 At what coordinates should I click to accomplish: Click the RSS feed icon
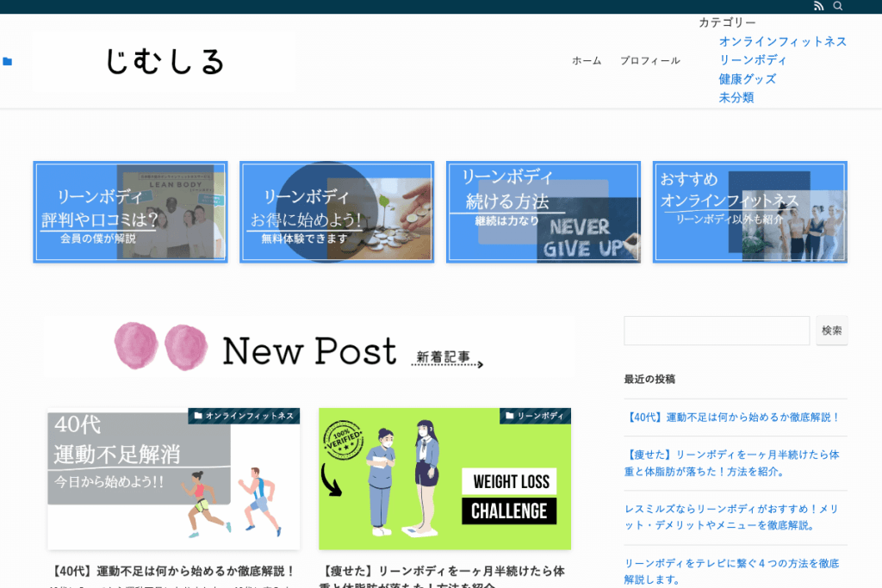(818, 6)
